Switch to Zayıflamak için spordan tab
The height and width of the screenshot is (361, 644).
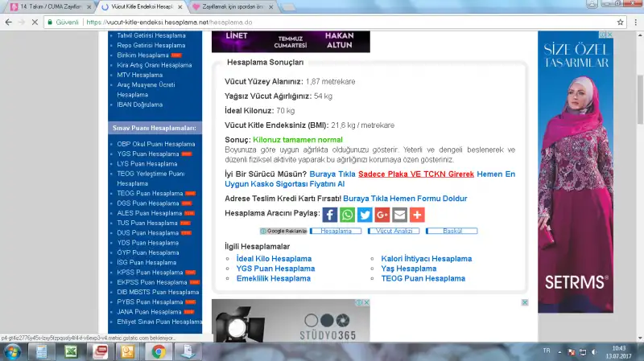tap(232, 6)
